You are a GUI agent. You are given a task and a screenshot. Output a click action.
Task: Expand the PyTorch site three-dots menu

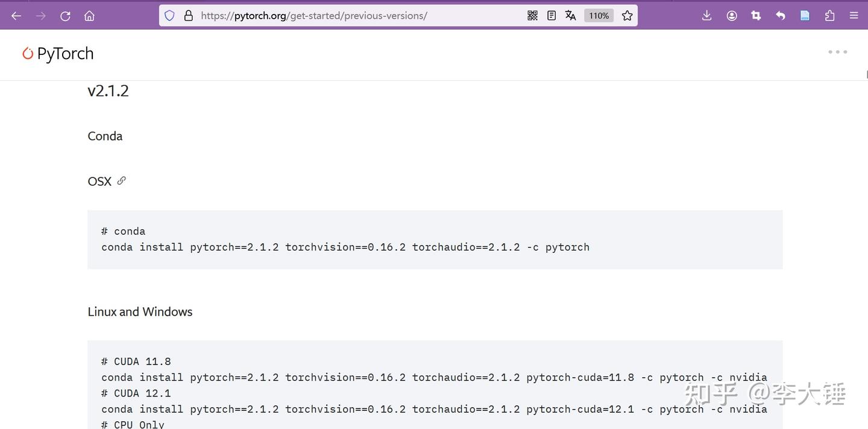837,52
